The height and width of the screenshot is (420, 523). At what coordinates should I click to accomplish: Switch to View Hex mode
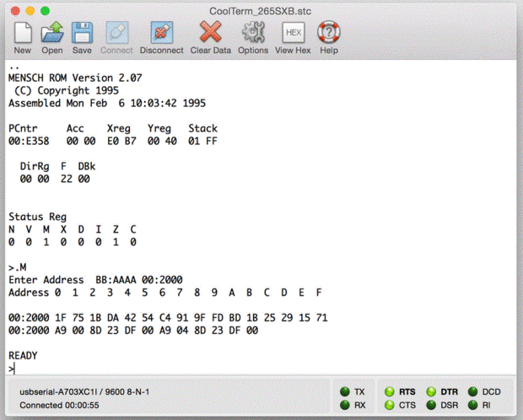pos(294,33)
